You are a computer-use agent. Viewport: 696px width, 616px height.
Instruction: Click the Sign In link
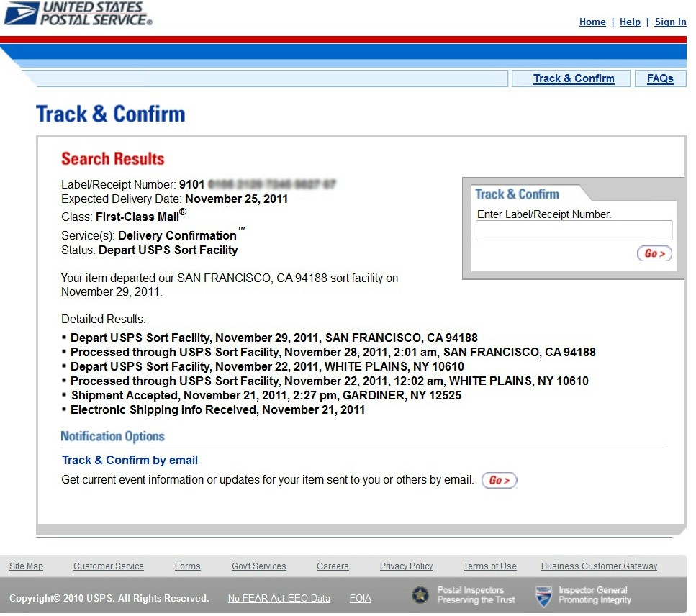pos(670,22)
